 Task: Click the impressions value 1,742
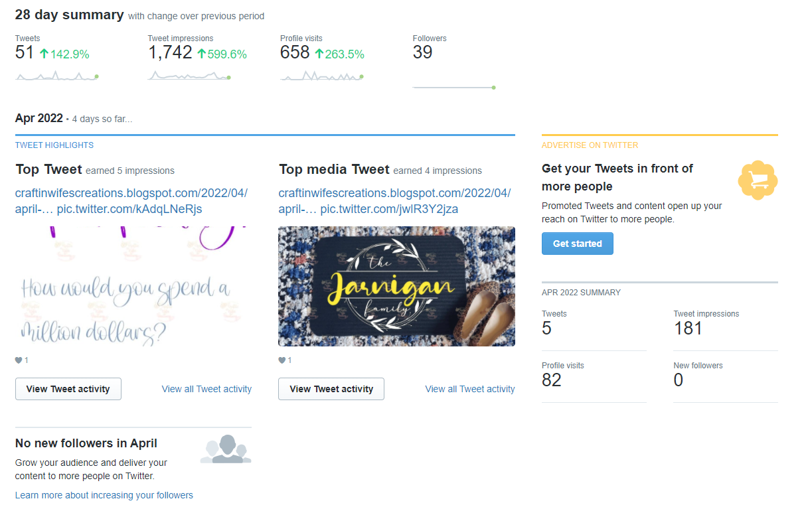[x=170, y=53]
